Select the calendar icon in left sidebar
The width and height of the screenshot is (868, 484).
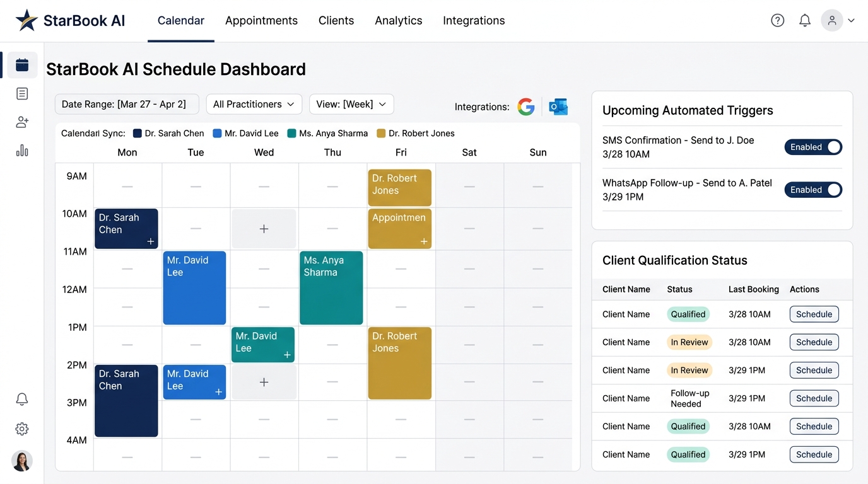(22, 65)
